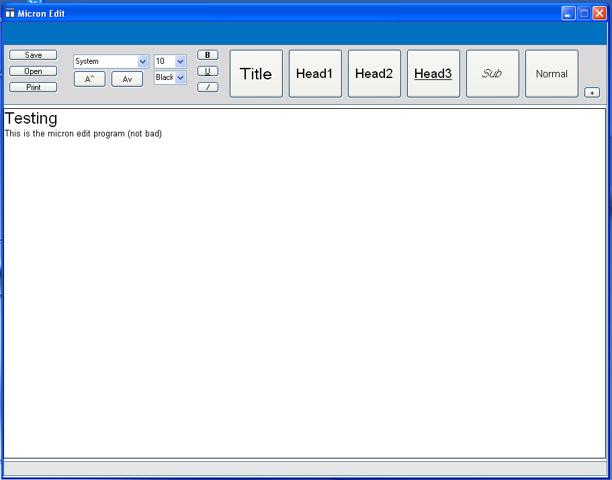Apply the Head2 style
Image resolution: width=612 pixels, height=480 pixels.
(374, 74)
